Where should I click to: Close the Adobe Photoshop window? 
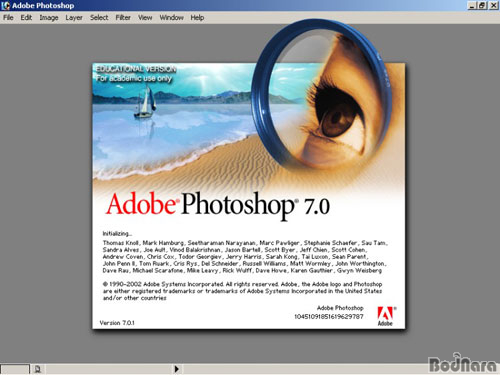click(x=494, y=5)
